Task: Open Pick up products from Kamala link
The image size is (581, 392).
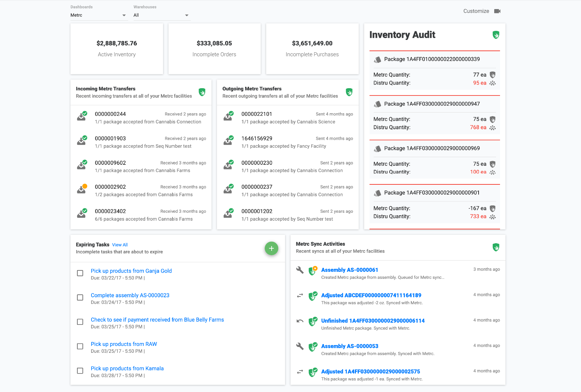Action: pyautogui.click(x=127, y=368)
